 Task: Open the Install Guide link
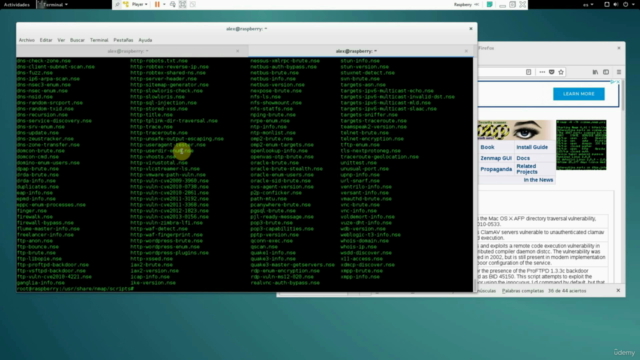[532, 147]
